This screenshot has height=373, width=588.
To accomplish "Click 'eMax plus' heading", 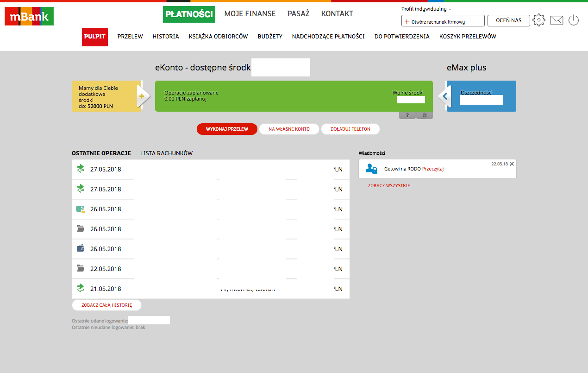I will 467,68.
